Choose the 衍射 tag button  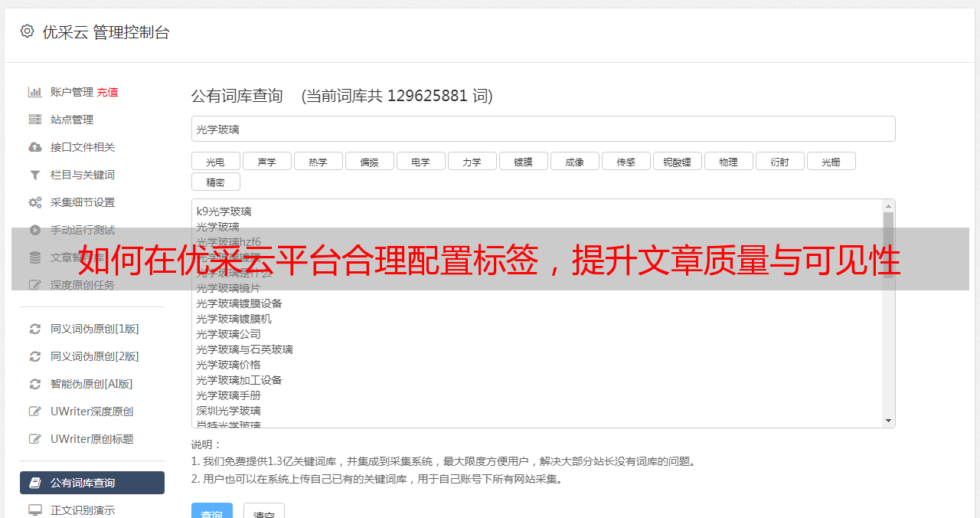pyautogui.click(x=780, y=161)
